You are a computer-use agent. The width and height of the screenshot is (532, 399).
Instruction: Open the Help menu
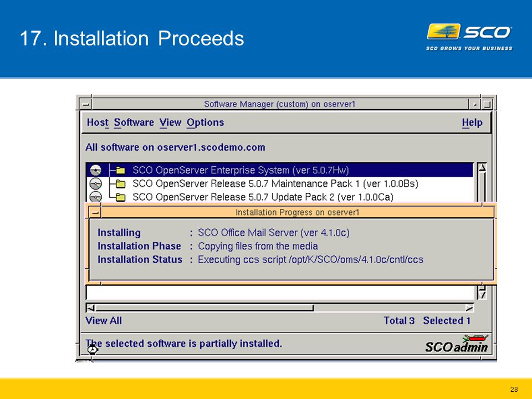coord(472,122)
